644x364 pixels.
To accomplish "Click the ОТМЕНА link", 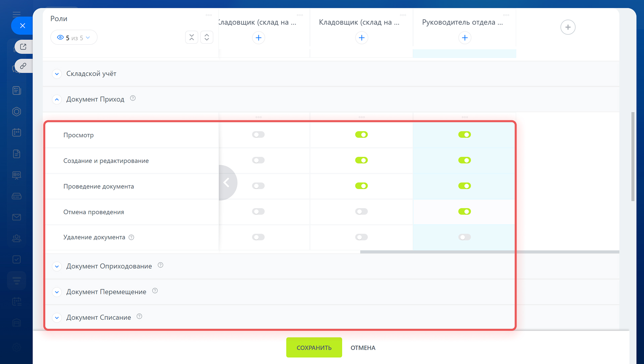I will click(363, 348).
